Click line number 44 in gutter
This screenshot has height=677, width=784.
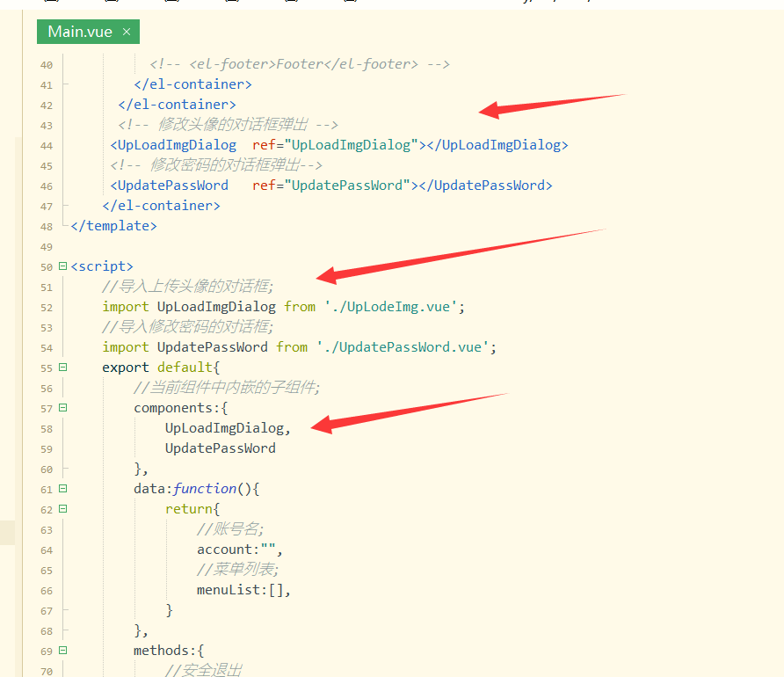47,146
